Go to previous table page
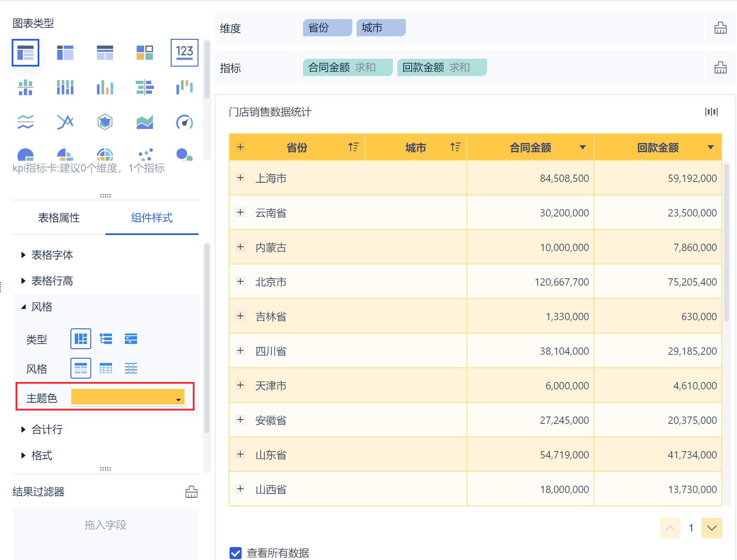The image size is (737, 560). [x=670, y=528]
